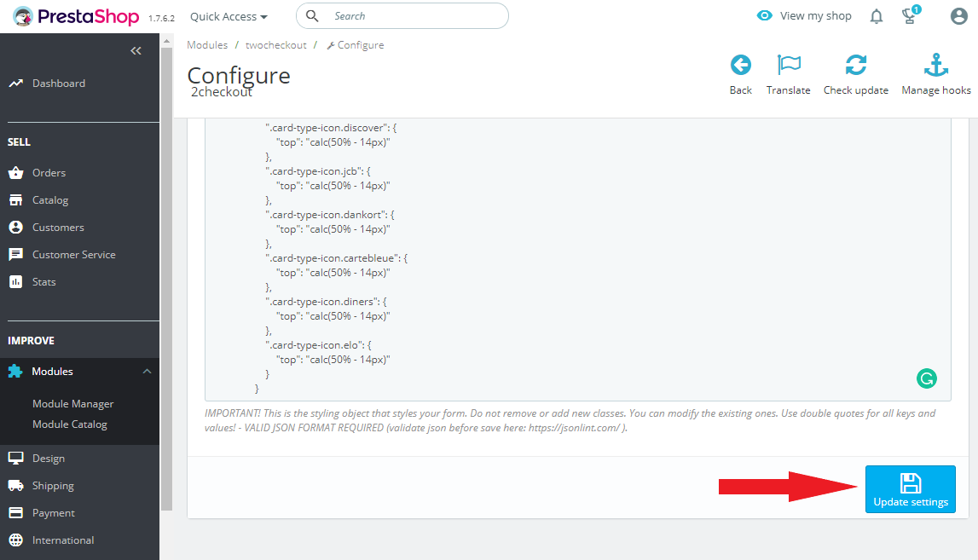978x560 pixels.
Task: Open Module Catalog submenu item
Action: 70,424
